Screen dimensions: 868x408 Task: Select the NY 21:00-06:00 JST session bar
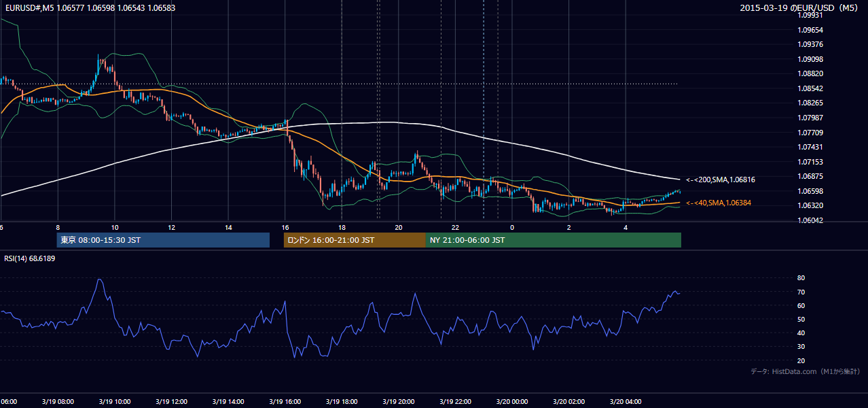coord(554,240)
